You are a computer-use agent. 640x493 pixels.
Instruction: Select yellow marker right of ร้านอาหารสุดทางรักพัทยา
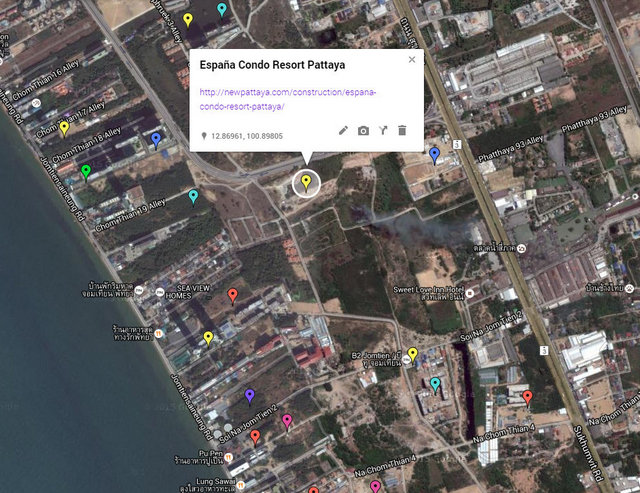pos(208,339)
